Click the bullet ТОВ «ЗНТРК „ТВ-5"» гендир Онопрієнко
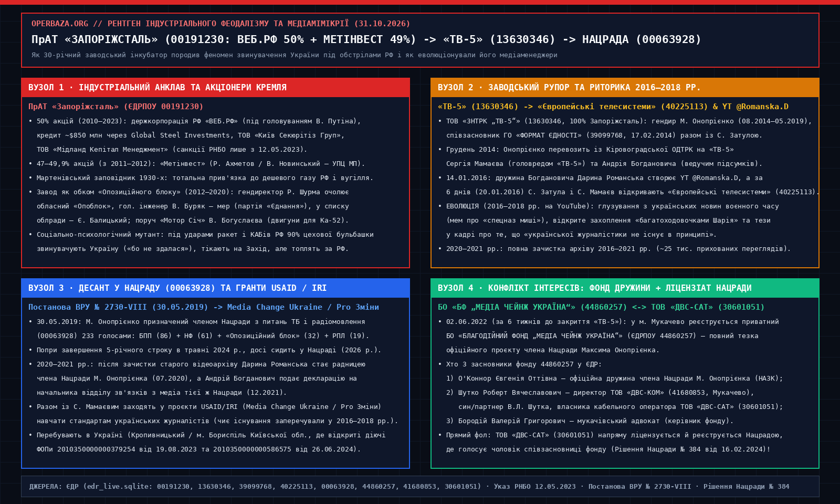This screenshot has width=840, height=504. coord(625,121)
